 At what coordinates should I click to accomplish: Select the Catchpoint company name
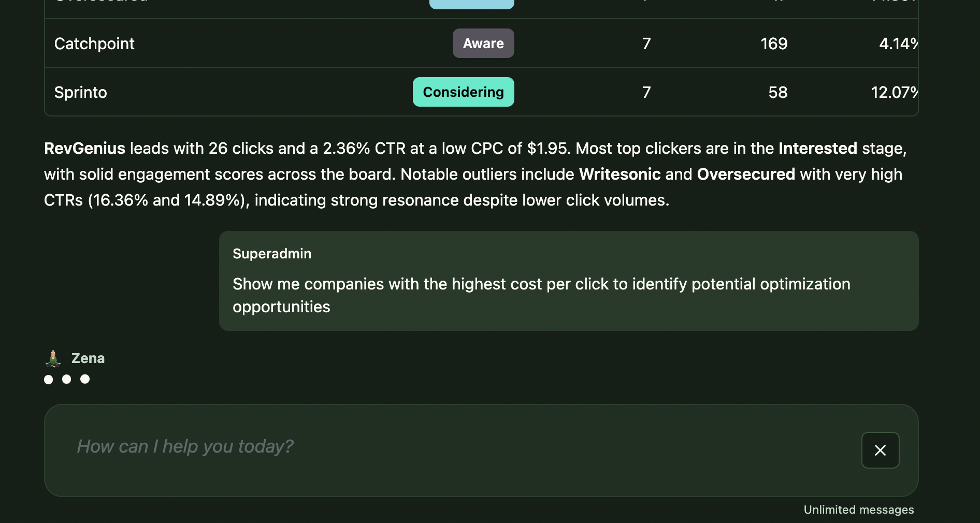[x=94, y=44]
